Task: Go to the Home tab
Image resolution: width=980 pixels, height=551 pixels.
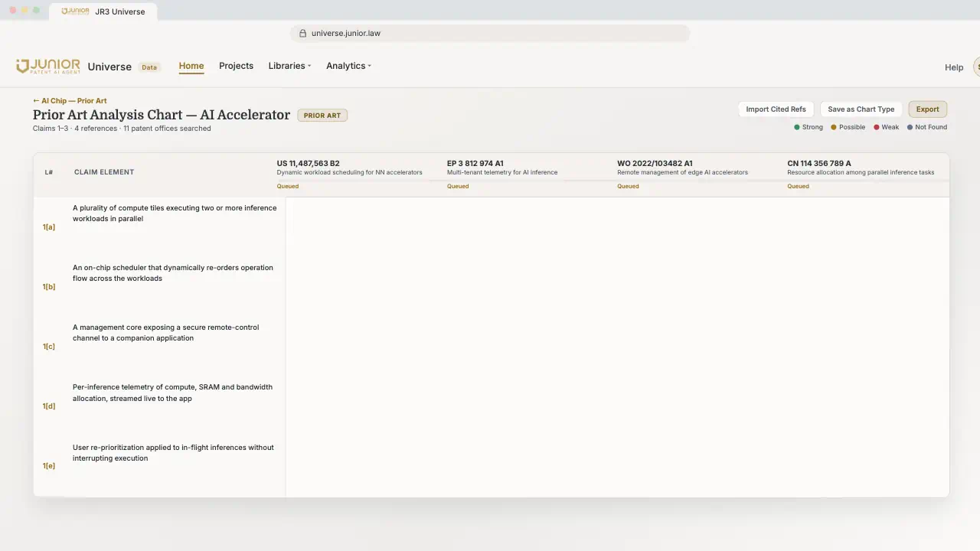Action: click(x=191, y=66)
